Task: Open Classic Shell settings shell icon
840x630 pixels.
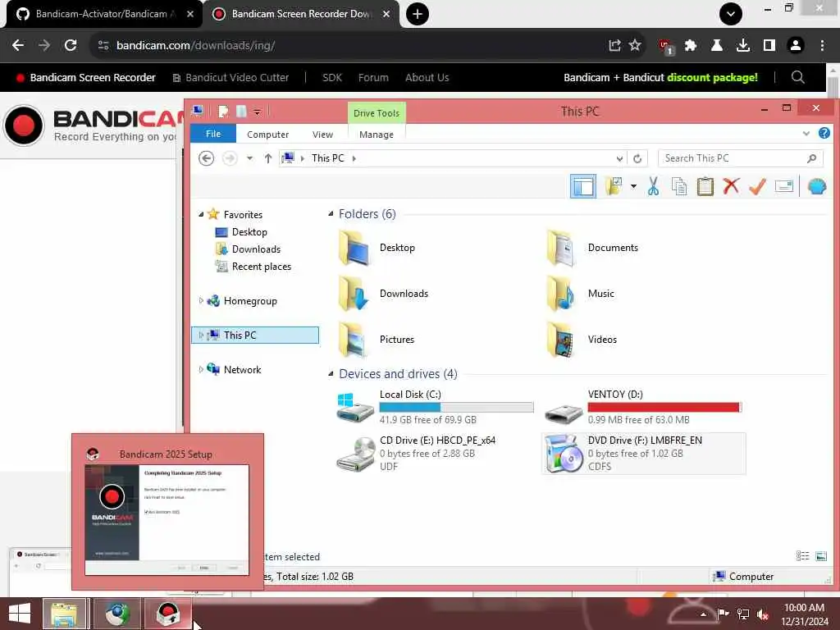Action: pyautogui.click(x=816, y=186)
